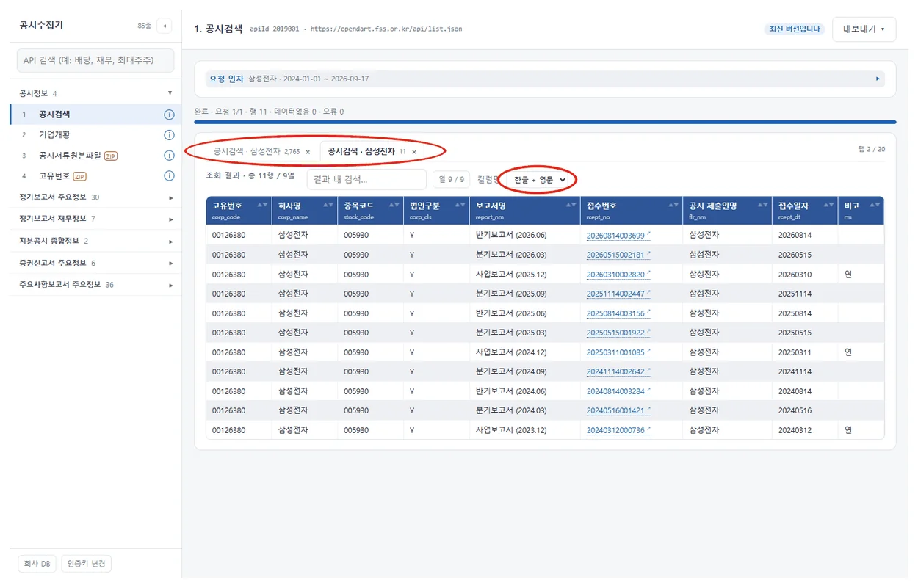
Task: Open the 컬럼명 한글 + 영문 dropdown
Action: 541,179
